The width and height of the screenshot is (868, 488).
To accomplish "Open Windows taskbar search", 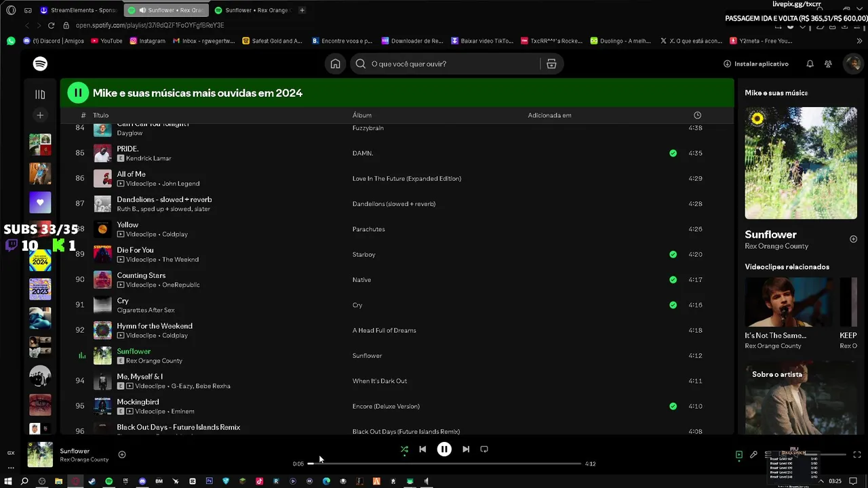I will (x=24, y=481).
